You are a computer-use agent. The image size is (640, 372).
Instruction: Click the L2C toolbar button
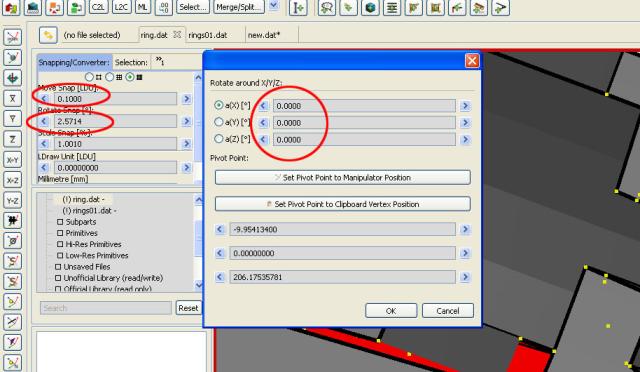121,7
